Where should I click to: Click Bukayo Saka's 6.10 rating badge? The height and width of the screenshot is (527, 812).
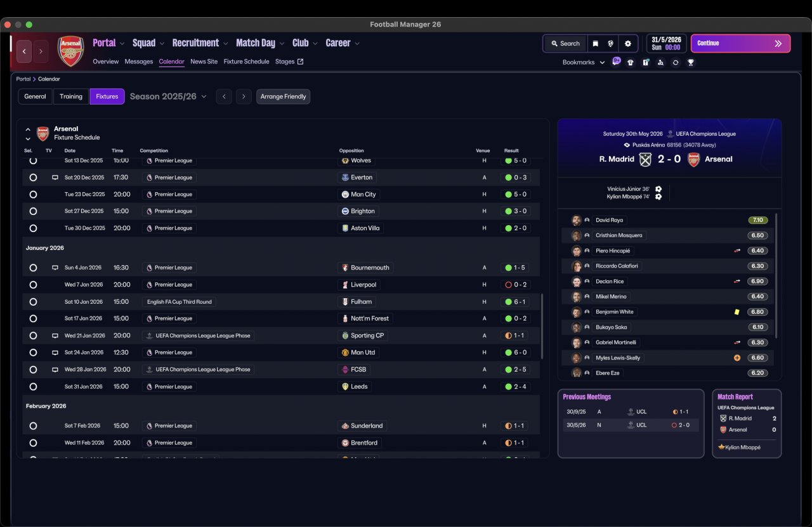pos(757,327)
